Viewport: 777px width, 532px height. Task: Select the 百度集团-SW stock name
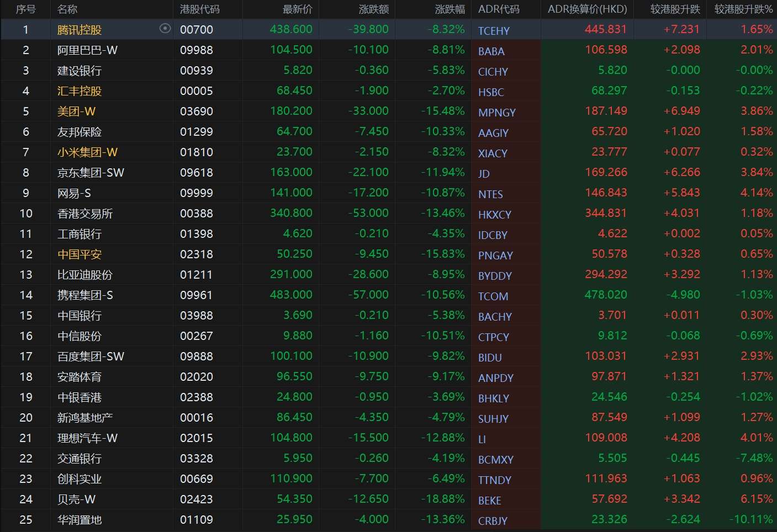point(91,357)
